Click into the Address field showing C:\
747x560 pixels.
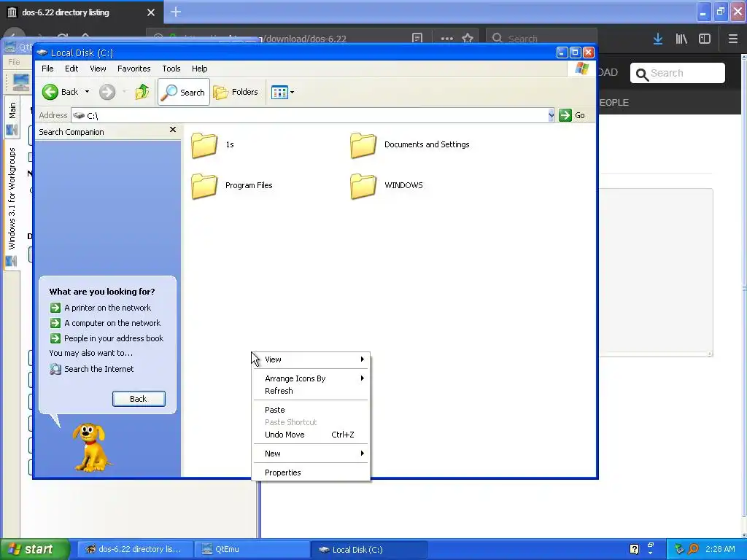click(x=309, y=115)
